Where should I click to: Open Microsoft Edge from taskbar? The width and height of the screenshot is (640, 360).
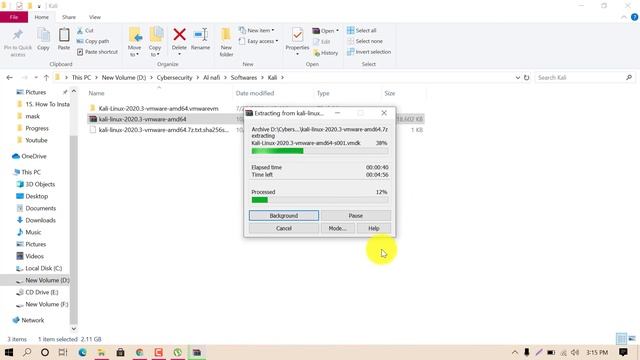tap(82, 352)
